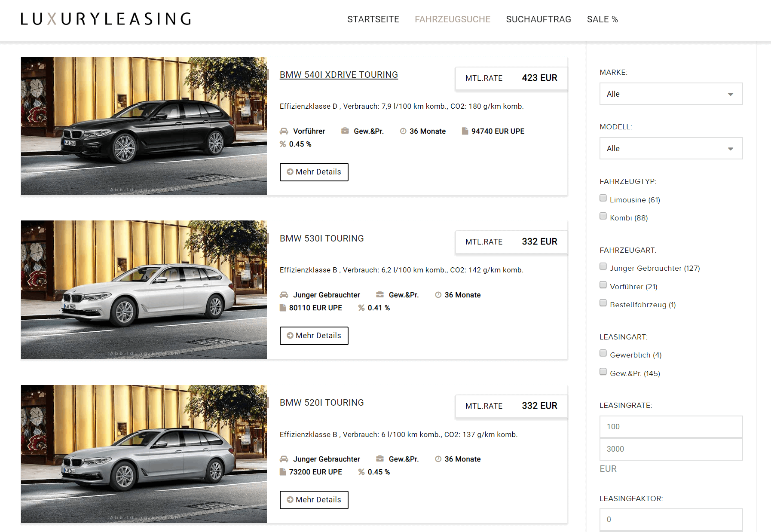This screenshot has height=532, width=771.
Task: Click the Leasingfaktor field showing 0
Action: coord(671,520)
